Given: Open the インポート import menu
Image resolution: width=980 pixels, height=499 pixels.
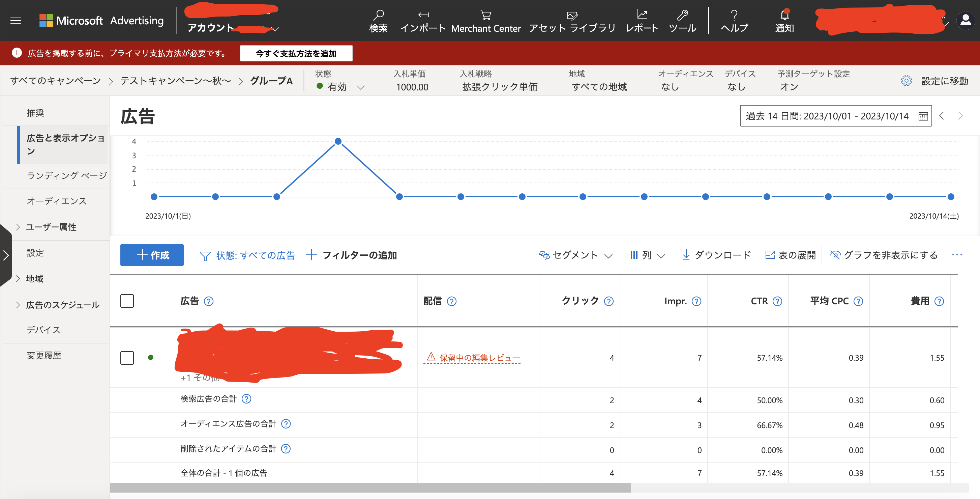Looking at the screenshot, I should click(423, 21).
